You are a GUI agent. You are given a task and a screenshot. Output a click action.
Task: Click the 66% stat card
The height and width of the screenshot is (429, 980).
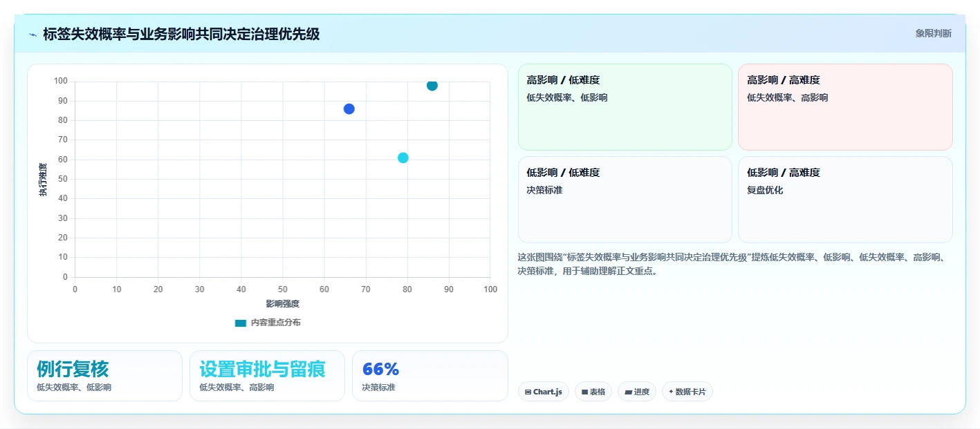click(430, 376)
